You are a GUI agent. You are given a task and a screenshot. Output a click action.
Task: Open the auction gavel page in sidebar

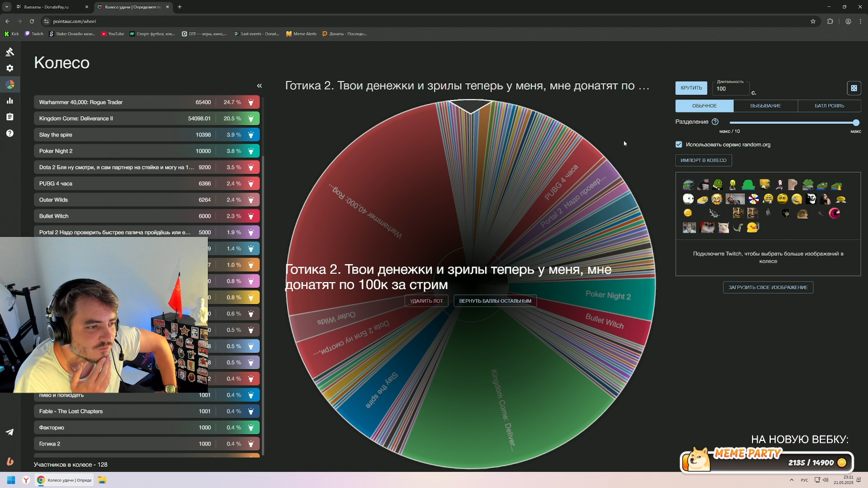pyautogui.click(x=10, y=52)
